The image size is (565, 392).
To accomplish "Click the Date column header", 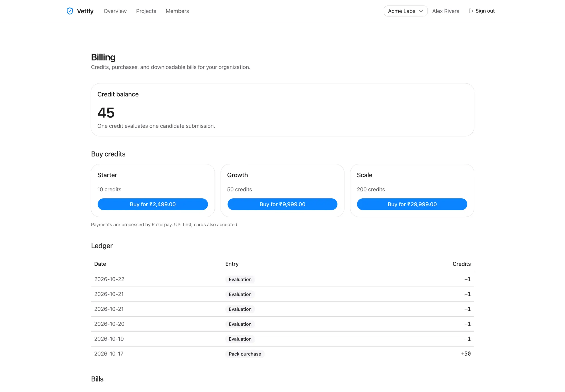I will [x=100, y=264].
